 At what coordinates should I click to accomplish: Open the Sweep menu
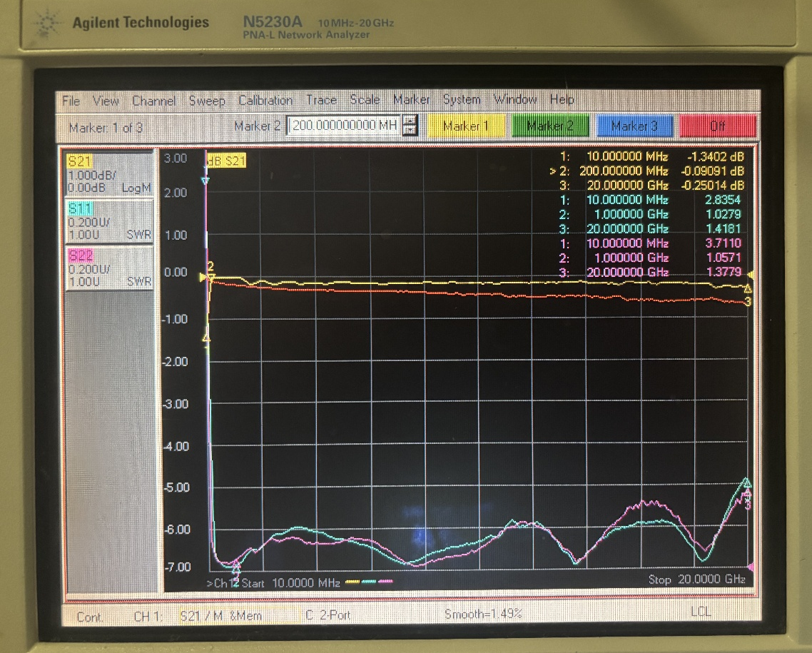pyautogui.click(x=207, y=101)
